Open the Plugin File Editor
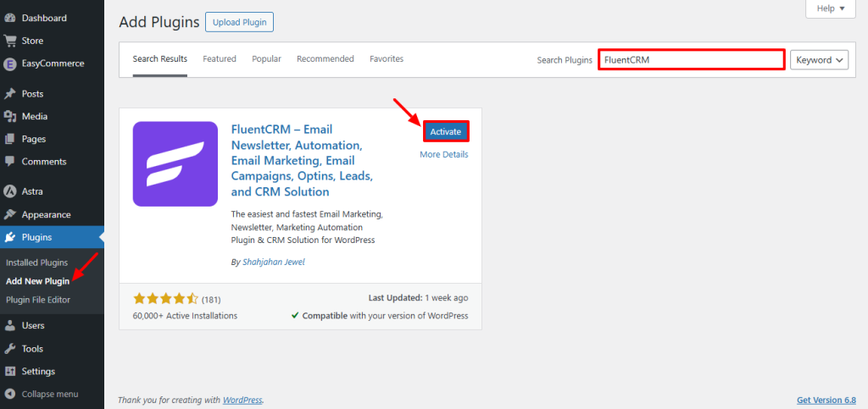Image resolution: width=868 pixels, height=409 pixels. [38, 300]
